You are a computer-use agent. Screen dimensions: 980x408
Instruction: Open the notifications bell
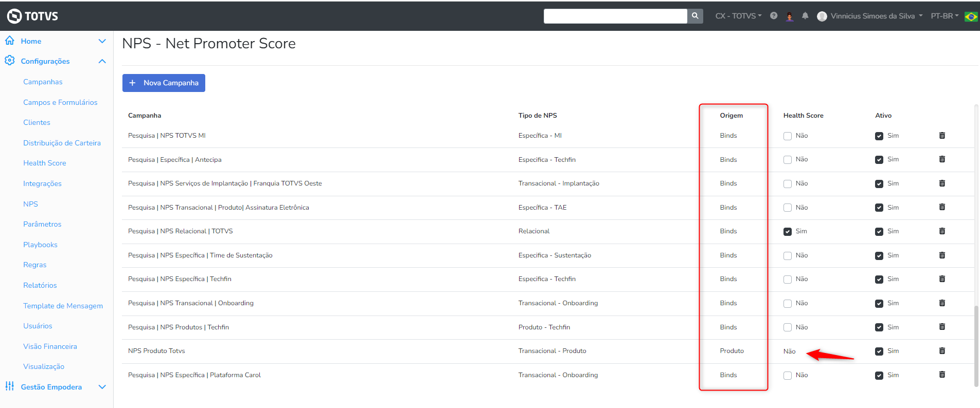[805, 16]
